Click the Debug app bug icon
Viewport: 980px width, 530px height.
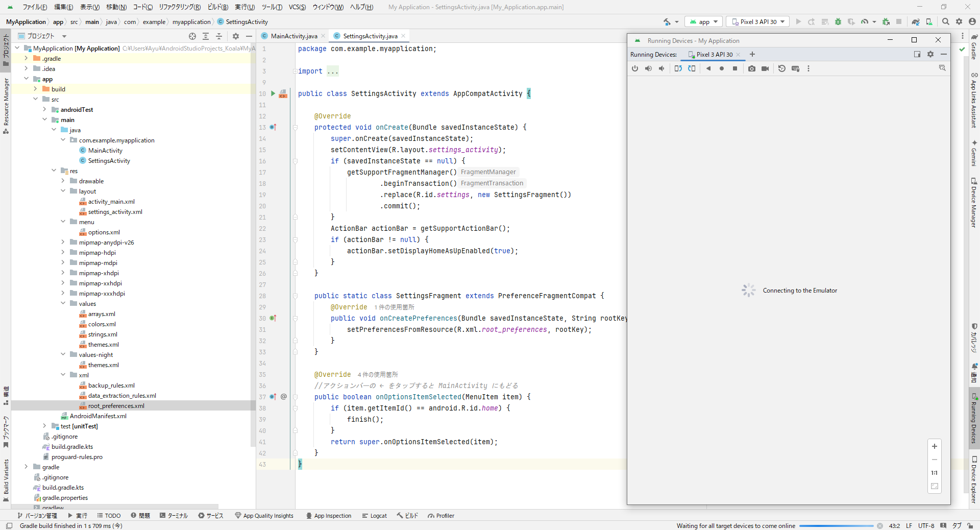[x=838, y=21]
